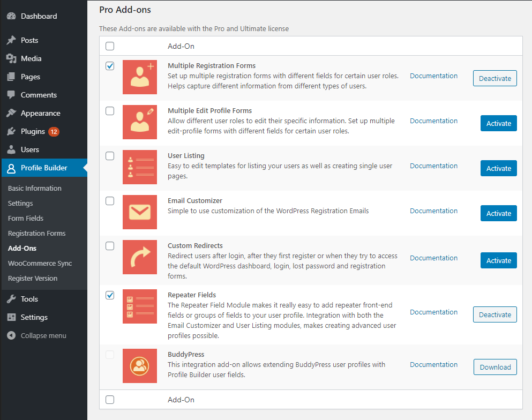532x420 pixels.
Task: Activate the Custom Redirects add-on
Action: click(498, 260)
